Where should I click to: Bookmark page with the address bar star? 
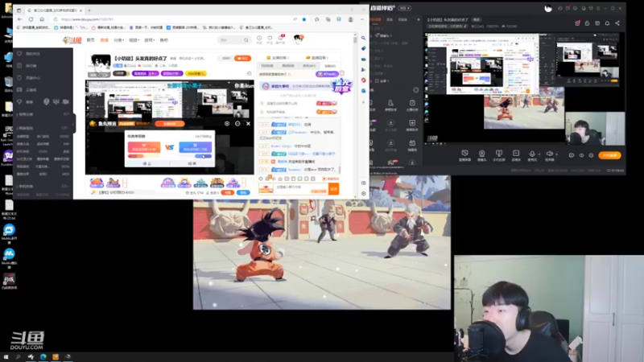[x=304, y=19]
